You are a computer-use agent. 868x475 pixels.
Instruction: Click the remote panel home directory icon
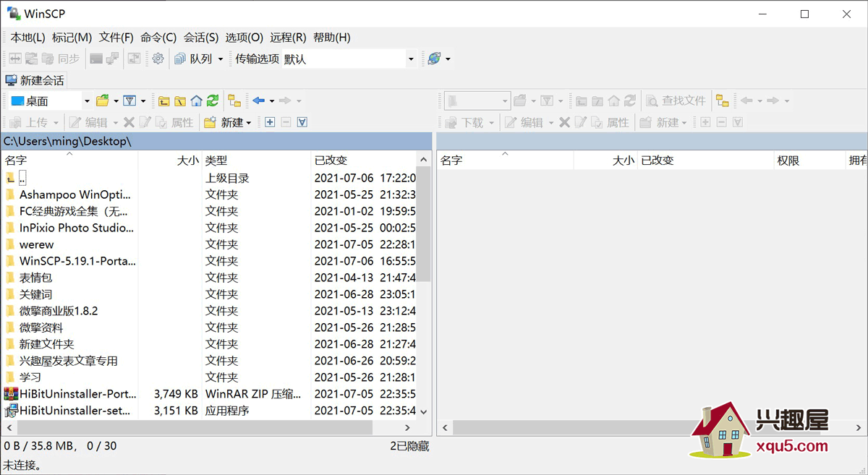click(614, 101)
